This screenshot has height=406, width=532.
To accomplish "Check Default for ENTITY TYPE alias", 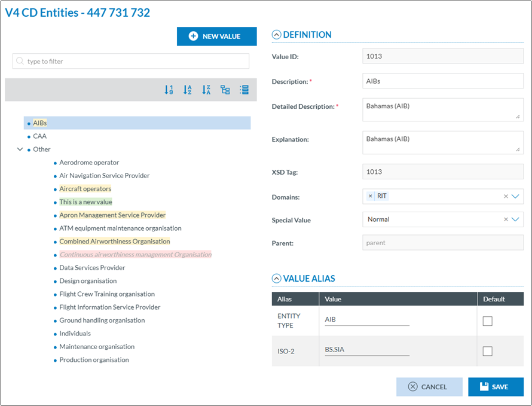I will point(487,321).
